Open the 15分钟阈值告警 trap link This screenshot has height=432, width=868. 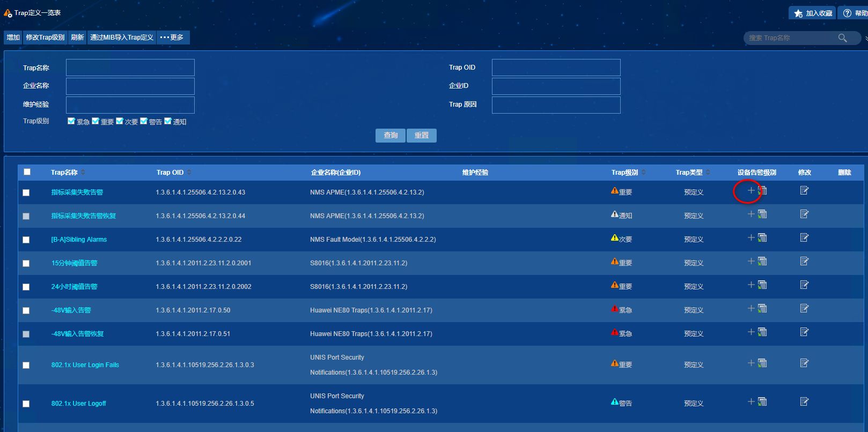pyautogui.click(x=75, y=263)
